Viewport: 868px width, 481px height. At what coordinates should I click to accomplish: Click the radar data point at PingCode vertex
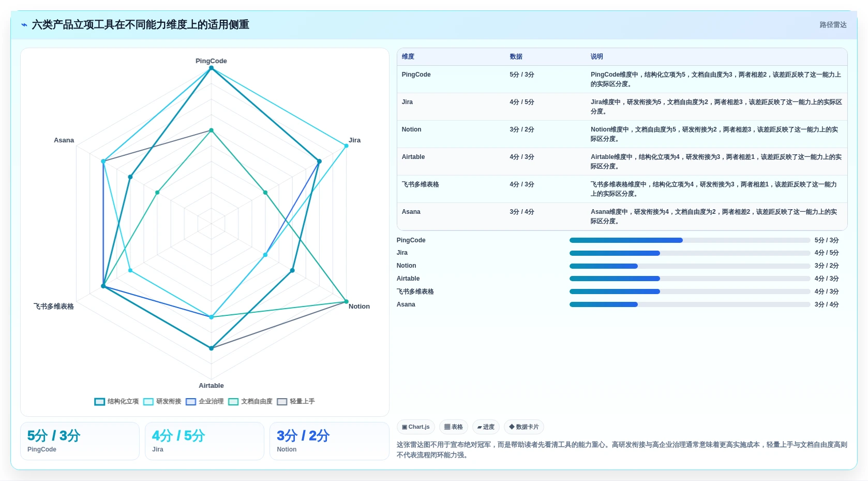pos(211,68)
